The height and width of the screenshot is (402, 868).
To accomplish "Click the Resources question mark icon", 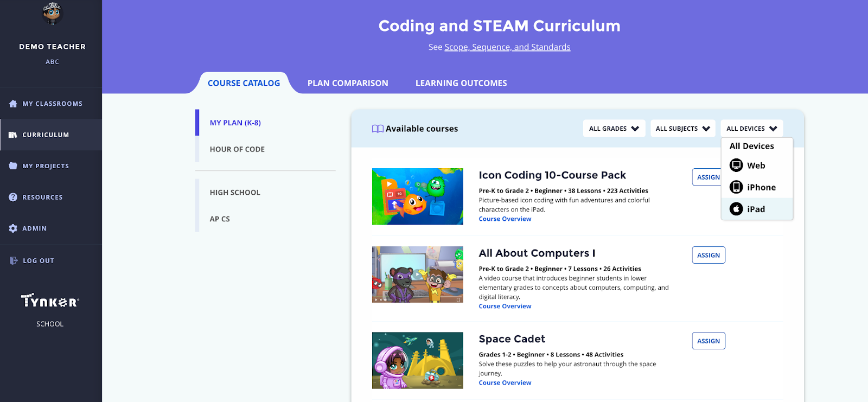I will tap(13, 197).
